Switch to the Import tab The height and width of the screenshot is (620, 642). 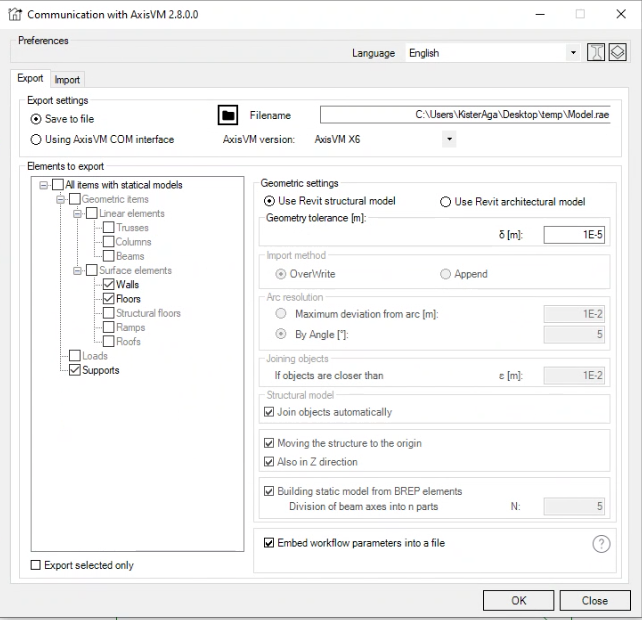point(67,79)
